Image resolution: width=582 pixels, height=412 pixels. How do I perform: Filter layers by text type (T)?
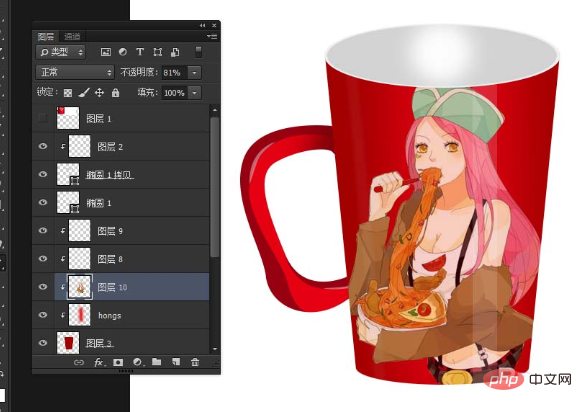140,52
